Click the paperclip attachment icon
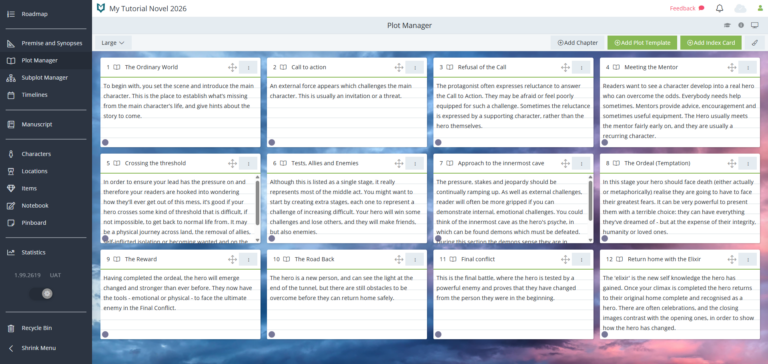The height and width of the screenshot is (364, 768). 755,43
